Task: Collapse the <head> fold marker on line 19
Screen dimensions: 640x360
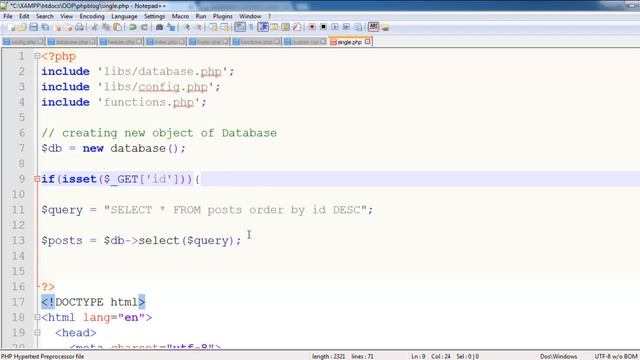Action: [37, 333]
